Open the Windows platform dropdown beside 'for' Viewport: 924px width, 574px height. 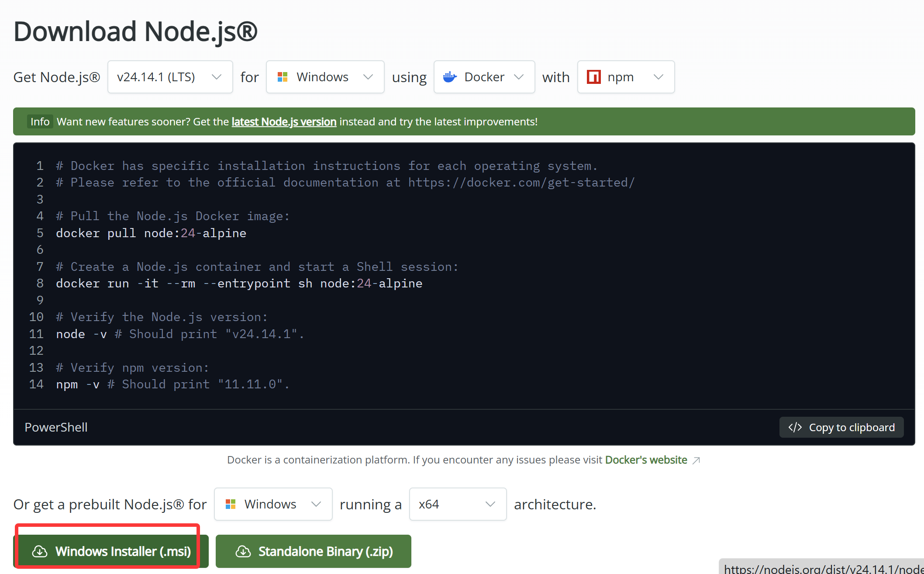325,77
